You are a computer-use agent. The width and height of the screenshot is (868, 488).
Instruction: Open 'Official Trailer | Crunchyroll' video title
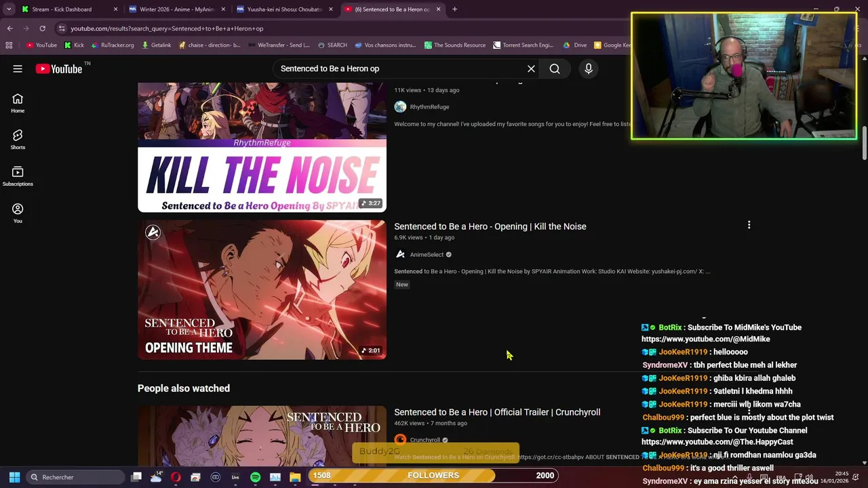[x=497, y=412]
